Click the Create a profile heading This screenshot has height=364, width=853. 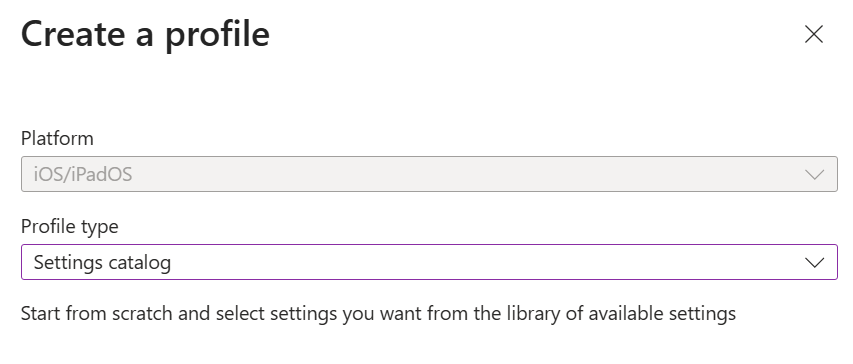(145, 34)
